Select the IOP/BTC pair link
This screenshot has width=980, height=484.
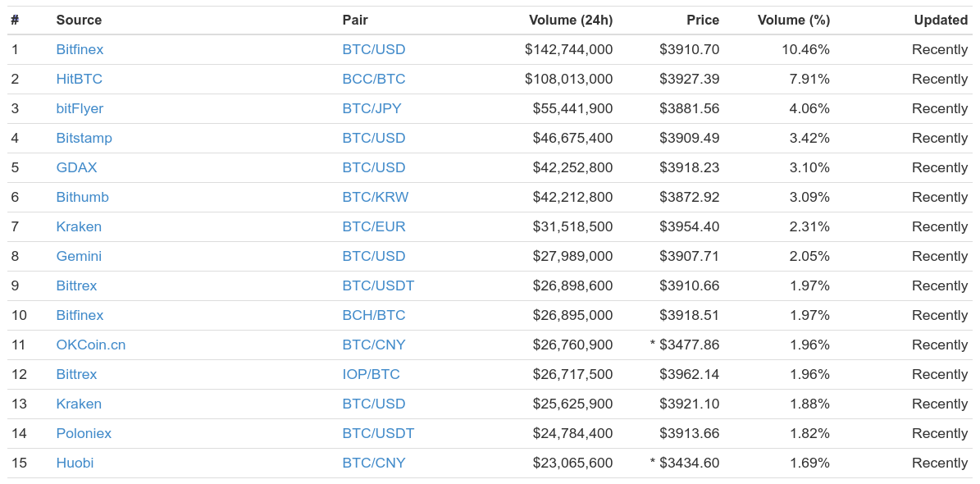tap(371, 374)
